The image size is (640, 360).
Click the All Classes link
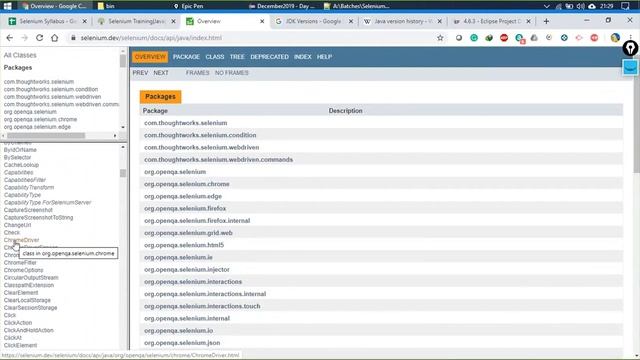(x=20, y=55)
